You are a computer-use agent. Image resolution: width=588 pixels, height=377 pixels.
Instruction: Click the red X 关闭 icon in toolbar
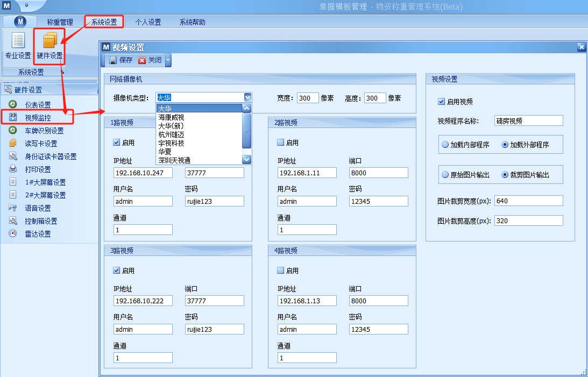[x=141, y=60]
